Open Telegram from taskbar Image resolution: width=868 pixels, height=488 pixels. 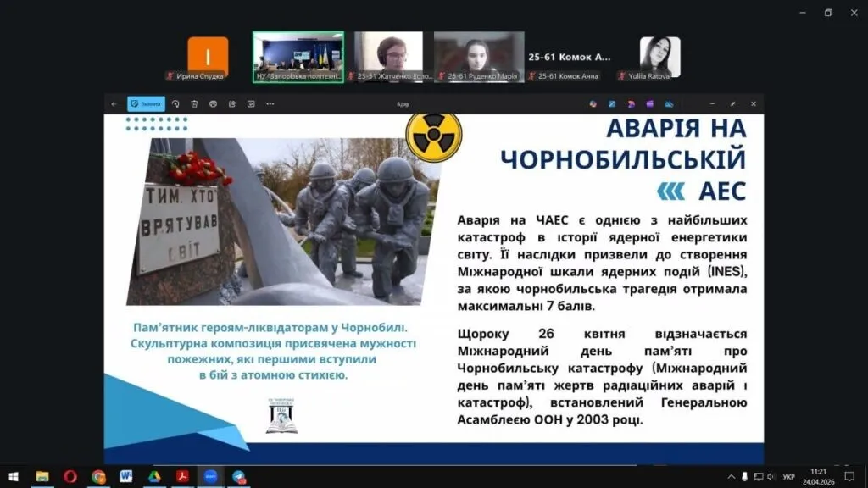coord(239,476)
